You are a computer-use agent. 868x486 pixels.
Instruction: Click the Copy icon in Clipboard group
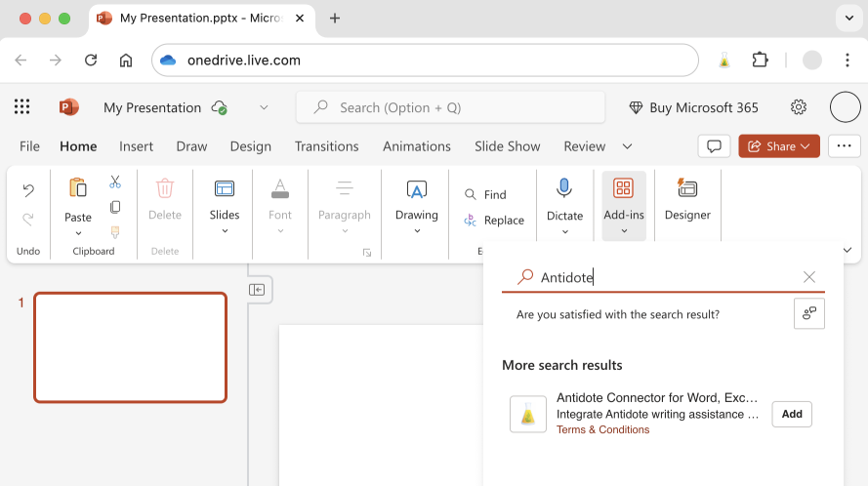pyautogui.click(x=115, y=207)
